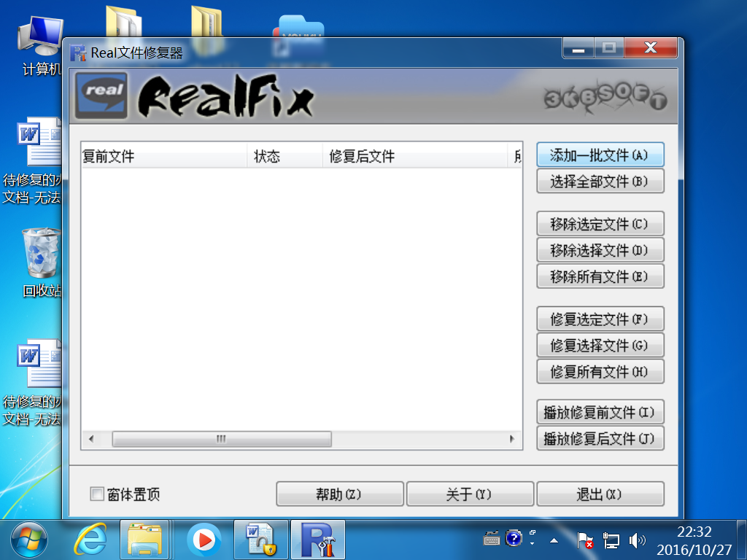
Task: Open the Start menu orb
Action: coord(29,540)
